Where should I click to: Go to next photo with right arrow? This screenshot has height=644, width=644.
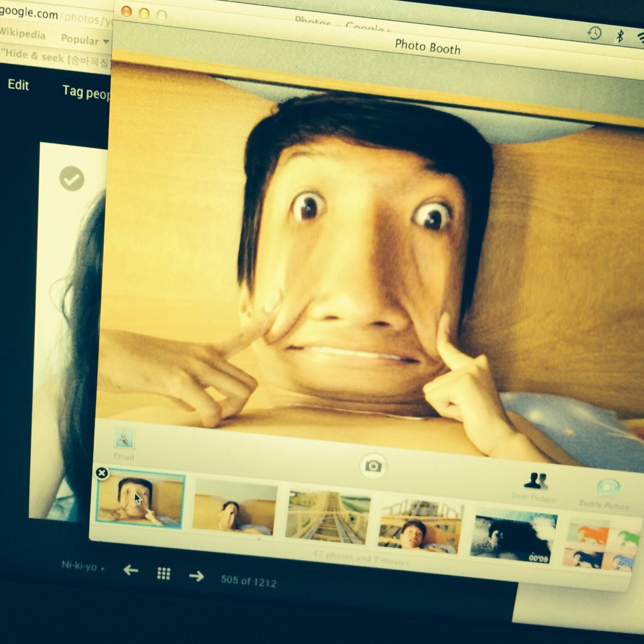(x=196, y=576)
